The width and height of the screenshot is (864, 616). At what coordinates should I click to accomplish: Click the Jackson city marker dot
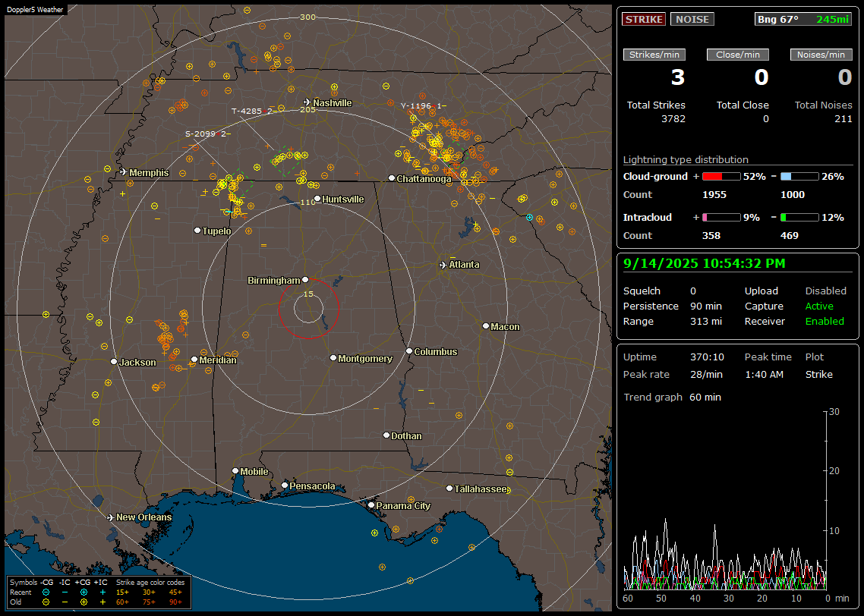click(x=114, y=362)
